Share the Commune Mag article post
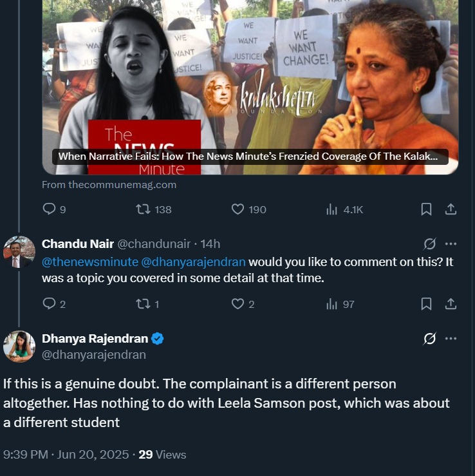 [x=451, y=209]
